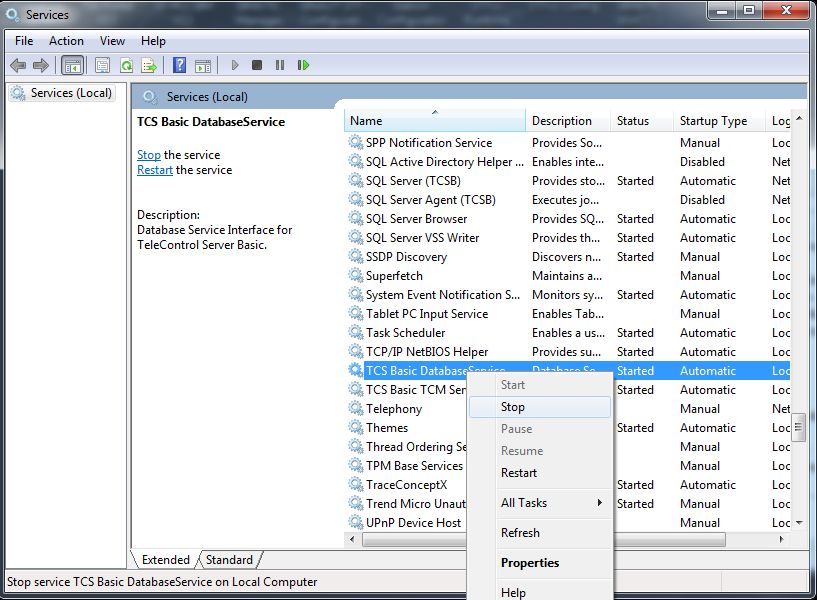This screenshot has height=600, width=817.
Task: Click the gear icon beside Superfetch
Action: pyautogui.click(x=356, y=276)
